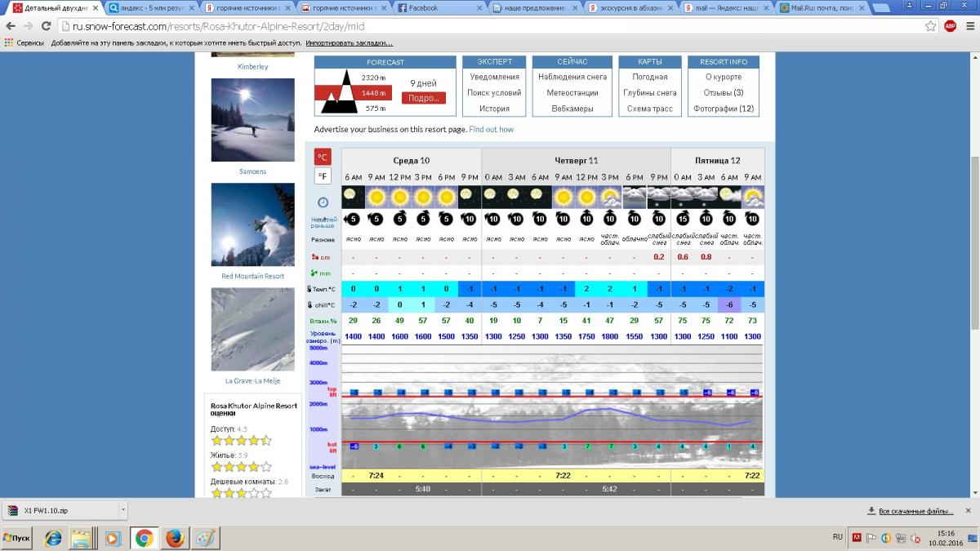This screenshot has width=980, height=551.
Task: Click the Friday 6 AM partly cloudy night icon
Action: [729, 197]
